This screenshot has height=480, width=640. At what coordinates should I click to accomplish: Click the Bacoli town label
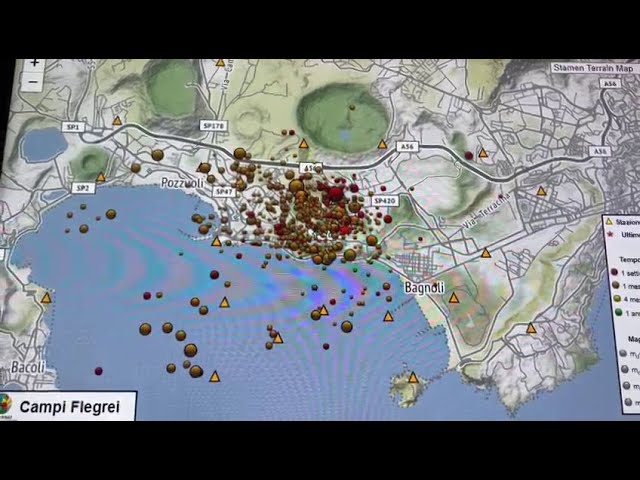click(x=27, y=367)
